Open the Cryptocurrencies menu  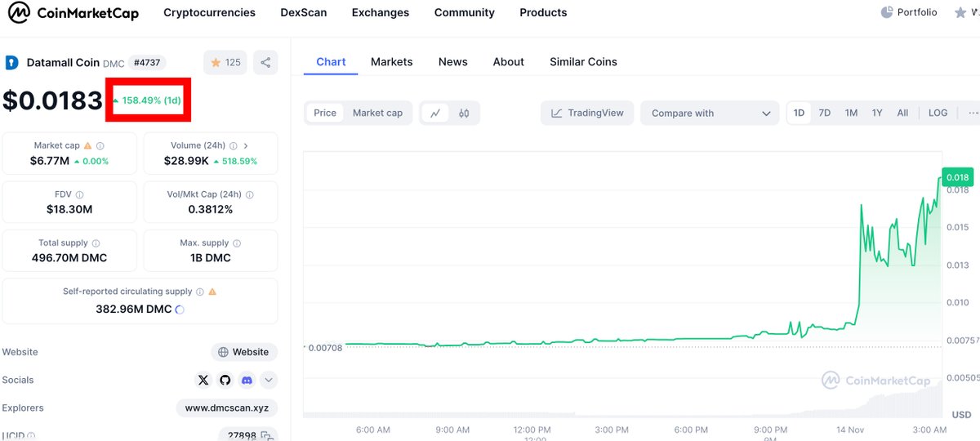[x=209, y=13]
